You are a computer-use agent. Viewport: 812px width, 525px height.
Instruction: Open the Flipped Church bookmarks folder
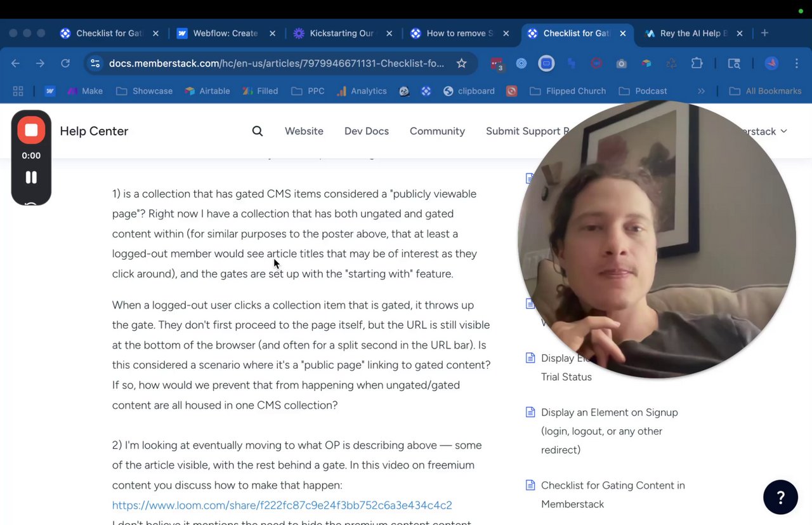pyautogui.click(x=569, y=91)
